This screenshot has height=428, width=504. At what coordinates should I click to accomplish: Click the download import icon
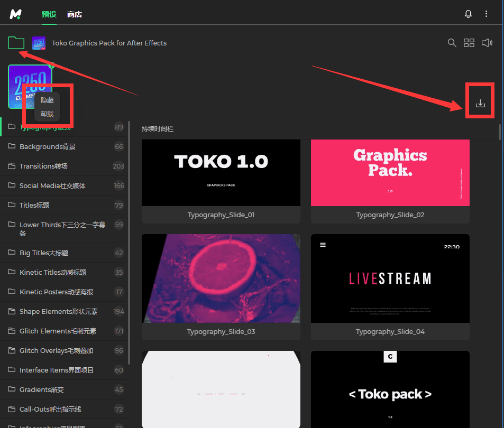480,104
